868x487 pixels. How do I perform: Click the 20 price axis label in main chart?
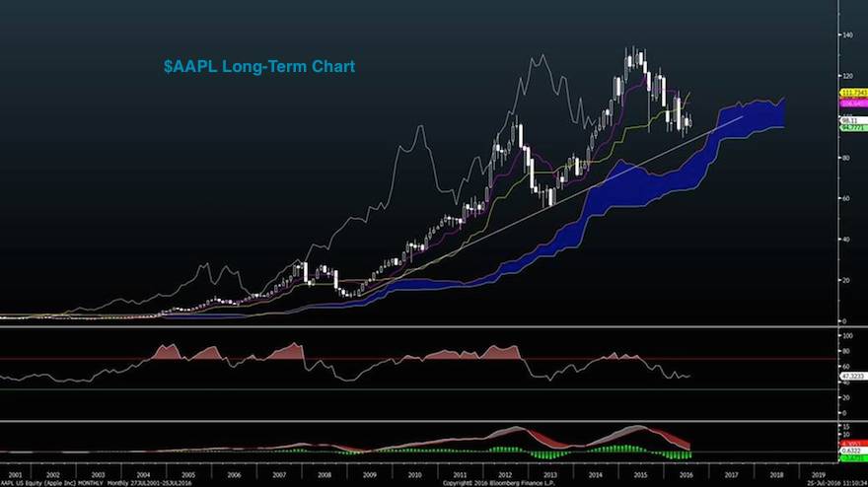[x=846, y=281]
